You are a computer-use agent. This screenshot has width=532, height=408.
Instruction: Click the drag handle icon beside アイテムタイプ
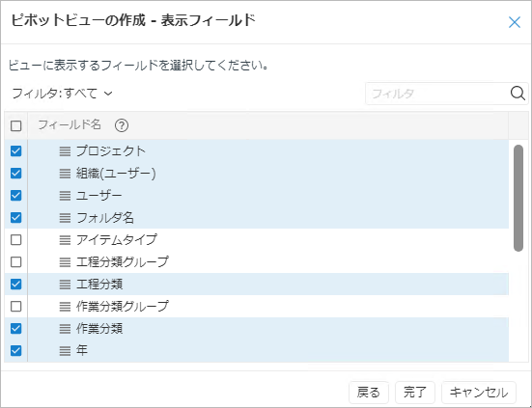(x=65, y=240)
